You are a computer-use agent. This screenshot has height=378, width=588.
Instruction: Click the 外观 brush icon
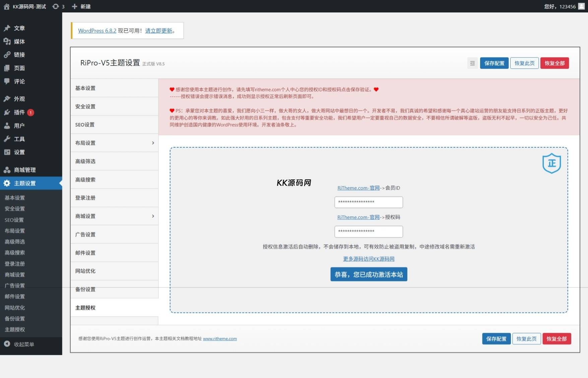click(x=7, y=99)
